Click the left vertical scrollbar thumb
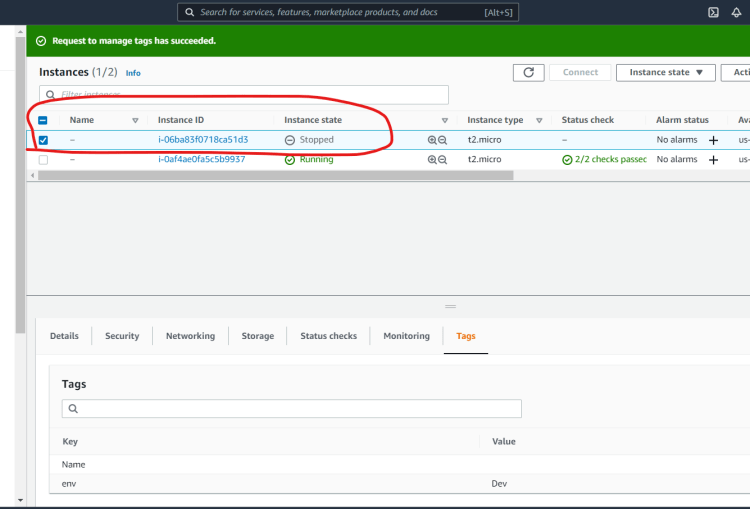The height and width of the screenshot is (509, 750). tap(20, 185)
